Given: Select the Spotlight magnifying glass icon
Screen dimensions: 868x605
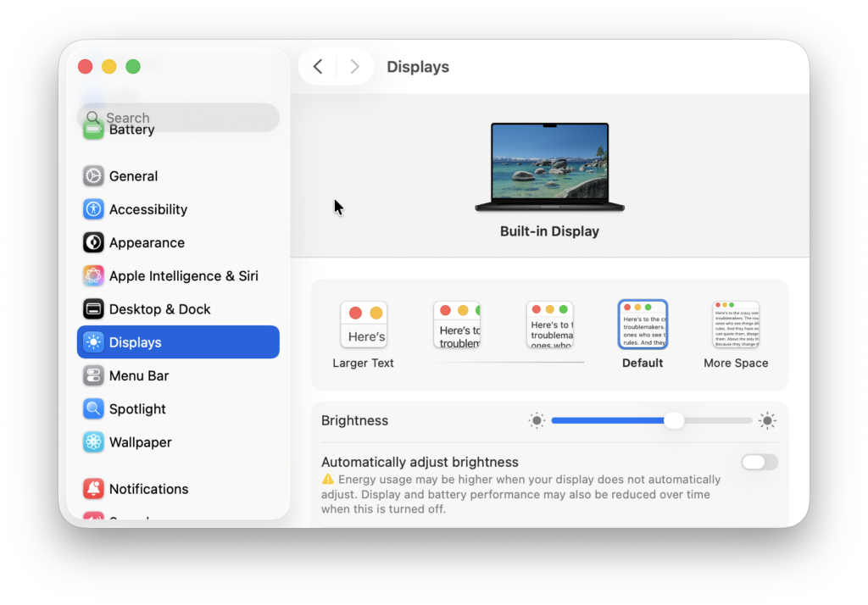Looking at the screenshot, I should 92,408.
